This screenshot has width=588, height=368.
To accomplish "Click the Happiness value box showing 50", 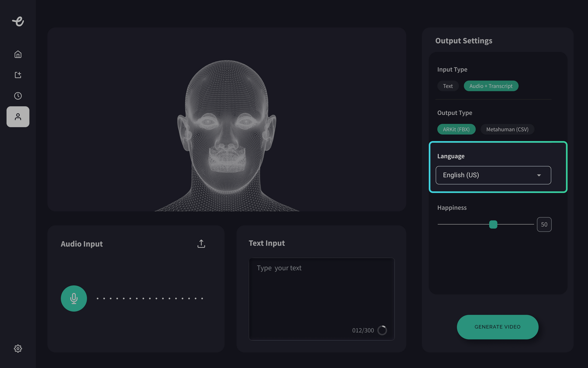I will 544,224.
